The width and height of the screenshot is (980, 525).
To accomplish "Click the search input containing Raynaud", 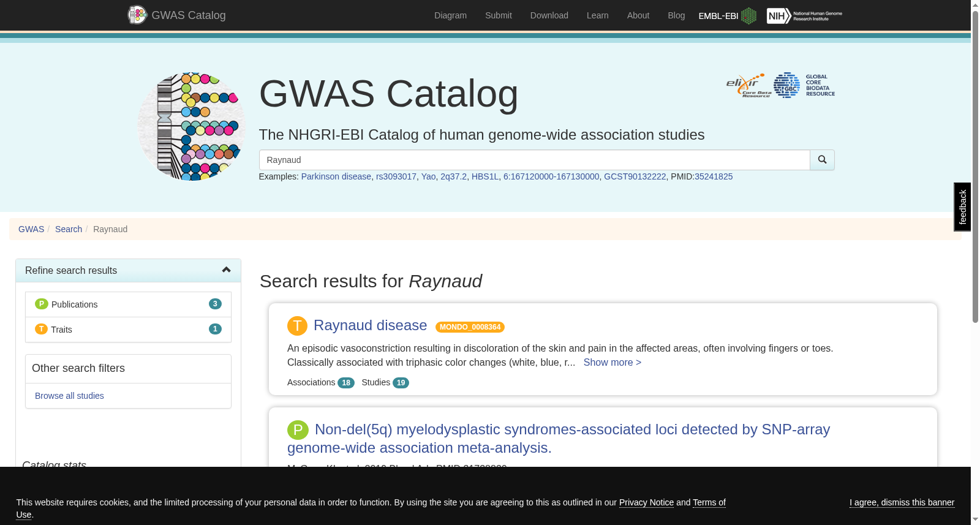I will pos(534,160).
